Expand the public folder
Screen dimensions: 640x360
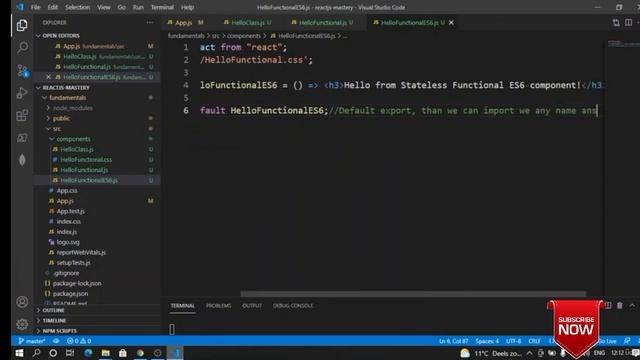click(61, 118)
